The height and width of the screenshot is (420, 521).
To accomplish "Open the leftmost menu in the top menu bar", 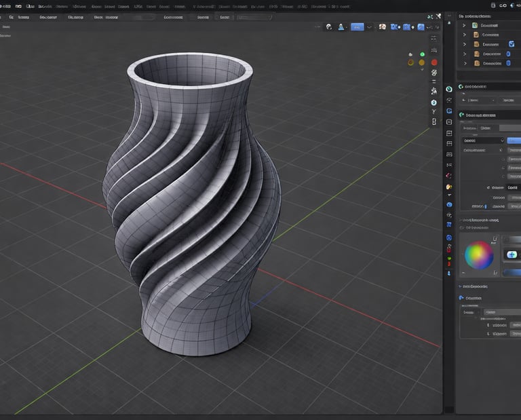I will (x=5, y=5).
